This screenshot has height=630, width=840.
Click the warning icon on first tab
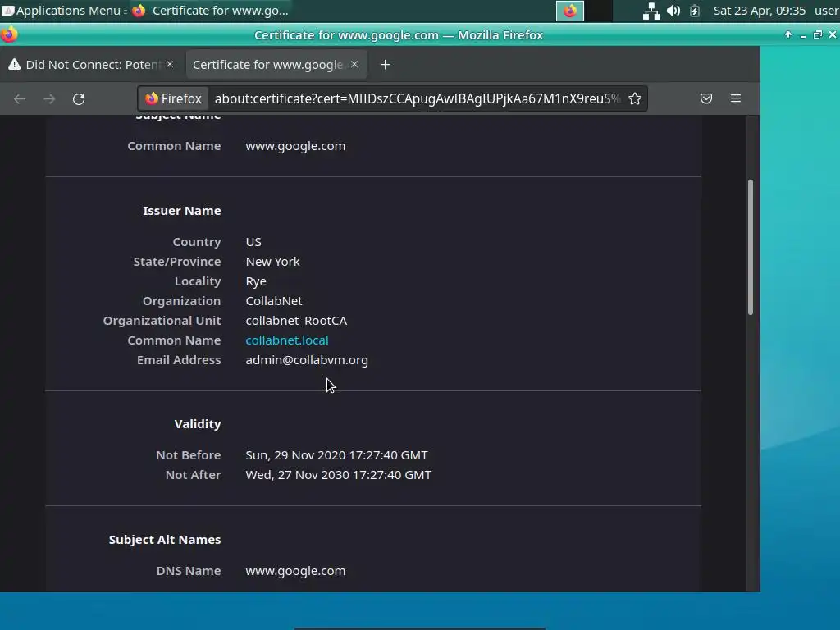[15, 64]
